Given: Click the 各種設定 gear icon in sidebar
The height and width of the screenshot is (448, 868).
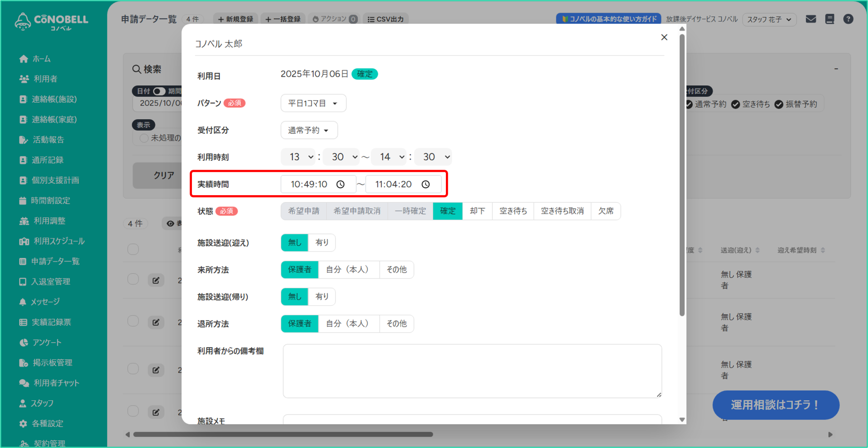Looking at the screenshot, I should [x=23, y=424].
